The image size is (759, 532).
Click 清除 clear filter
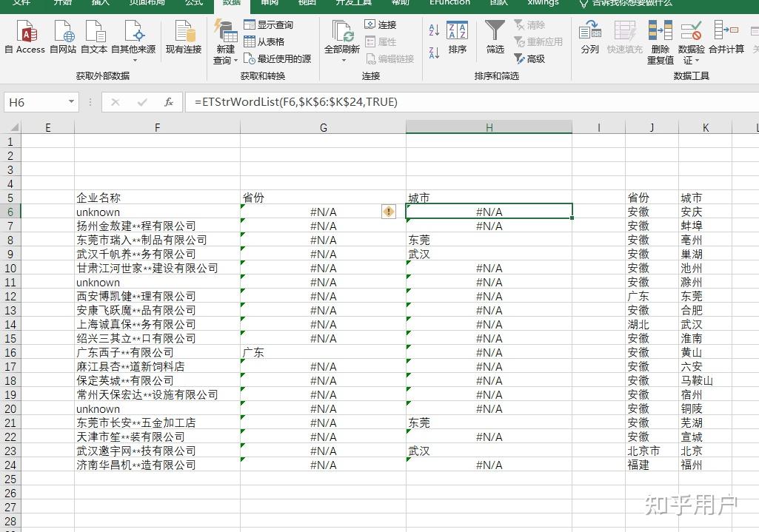529,24
